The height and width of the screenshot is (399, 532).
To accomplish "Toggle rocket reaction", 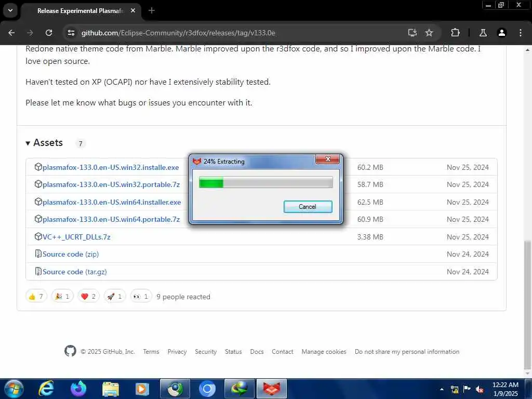I will pos(115,297).
